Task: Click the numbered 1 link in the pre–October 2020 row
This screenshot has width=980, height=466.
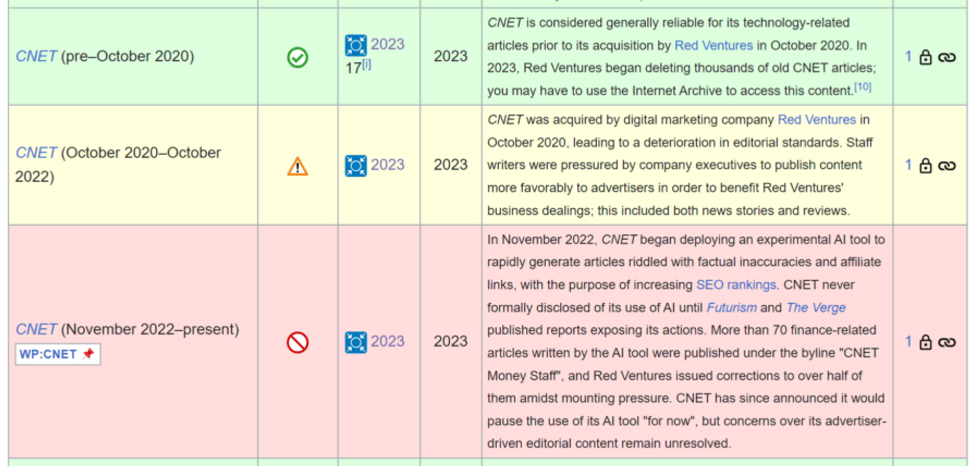Action: click(x=908, y=57)
